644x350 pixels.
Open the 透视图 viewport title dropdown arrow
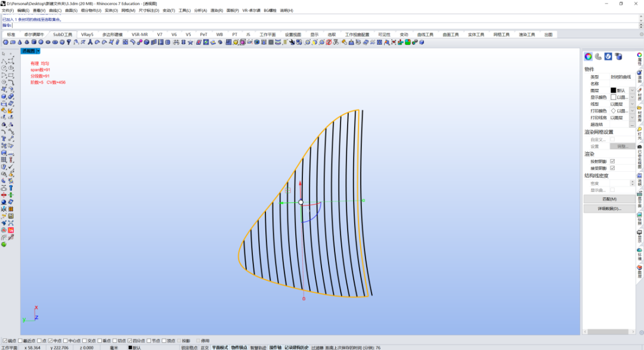(x=38, y=51)
